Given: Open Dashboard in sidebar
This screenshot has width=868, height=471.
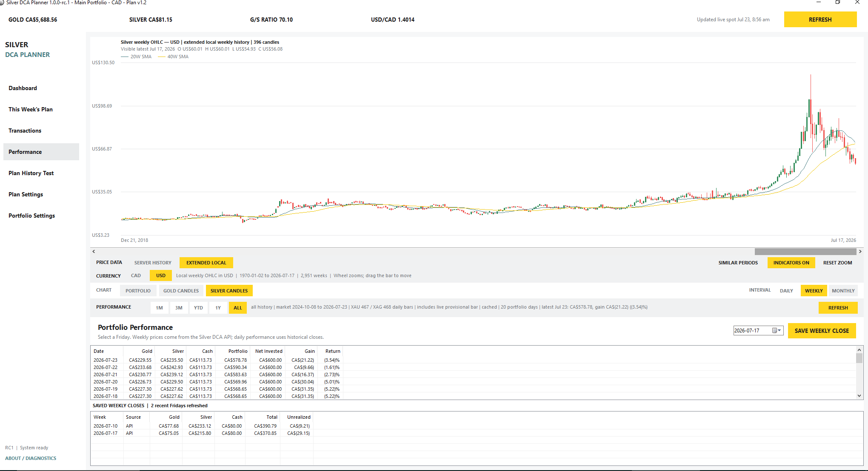Looking at the screenshot, I should pyautogui.click(x=41, y=88).
